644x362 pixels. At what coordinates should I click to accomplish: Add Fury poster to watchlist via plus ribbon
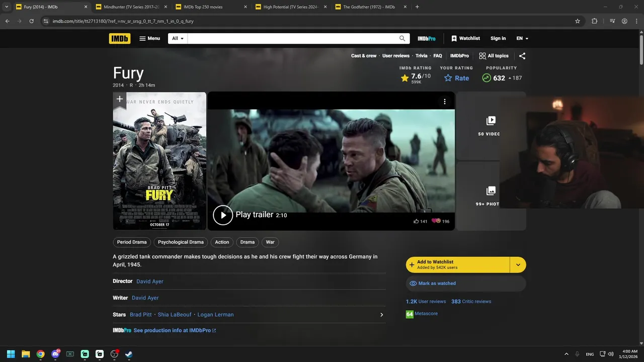click(x=119, y=99)
